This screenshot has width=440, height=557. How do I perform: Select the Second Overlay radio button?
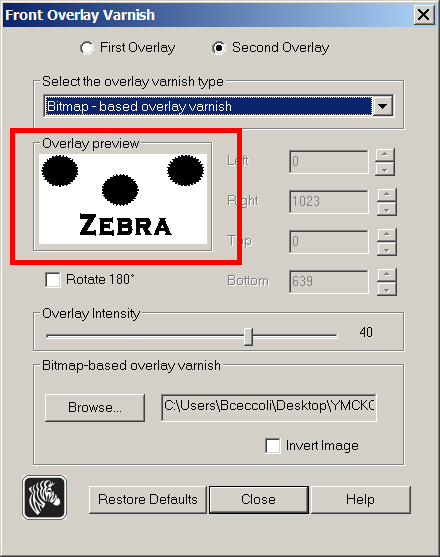click(x=219, y=48)
